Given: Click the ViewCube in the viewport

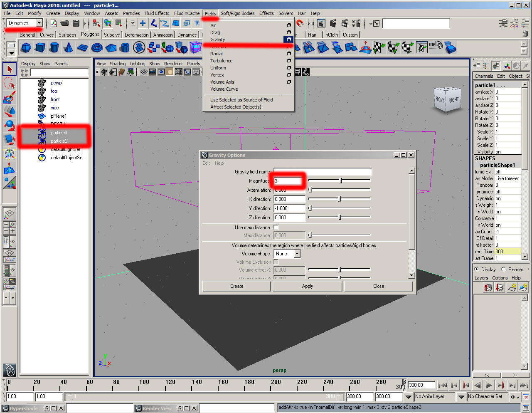Looking at the screenshot, I should 447,99.
